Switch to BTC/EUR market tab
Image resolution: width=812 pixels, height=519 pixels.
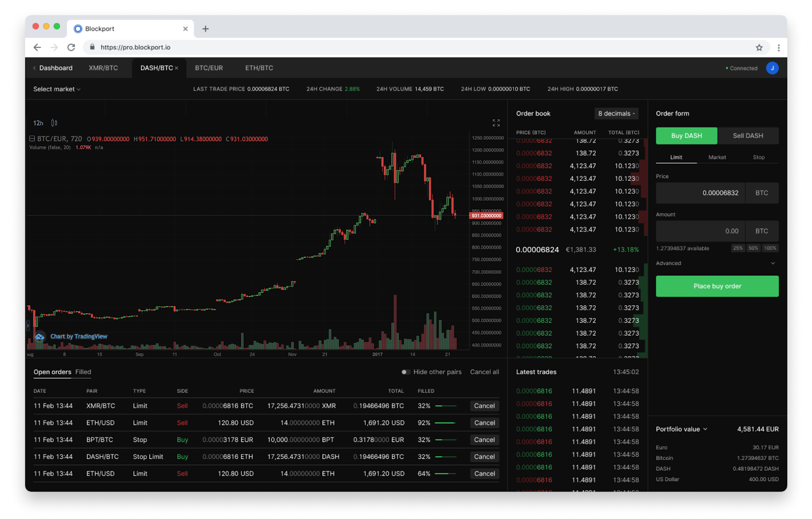pos(209,68)
